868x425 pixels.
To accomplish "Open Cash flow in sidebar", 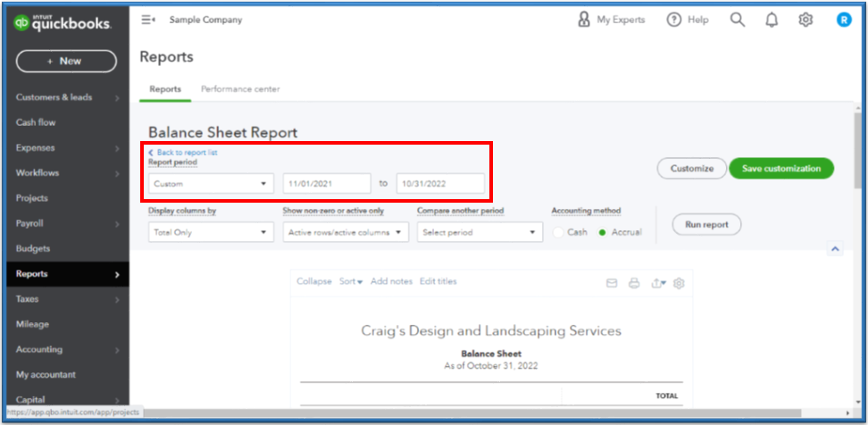I will point(36,122).
